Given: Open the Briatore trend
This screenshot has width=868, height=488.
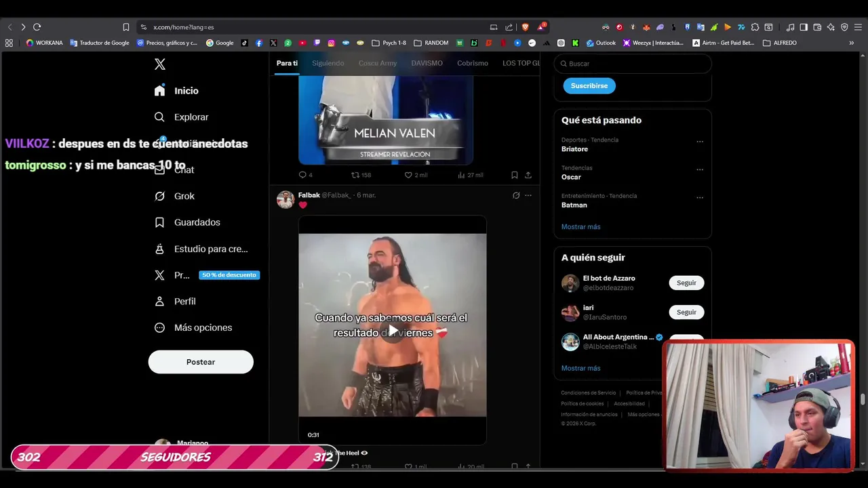Looking at the screenshot, I should [x=574, y=149].
